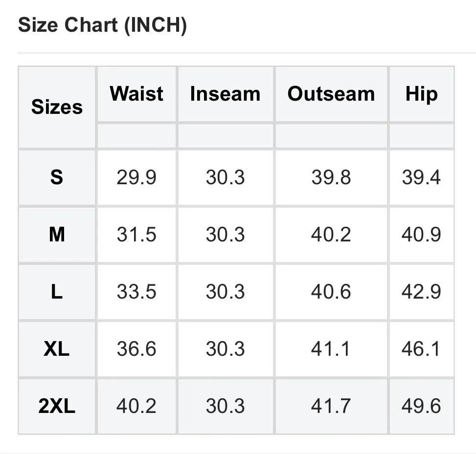Select the Sizes column header
The image size is (476, 454).
(57, 107)
